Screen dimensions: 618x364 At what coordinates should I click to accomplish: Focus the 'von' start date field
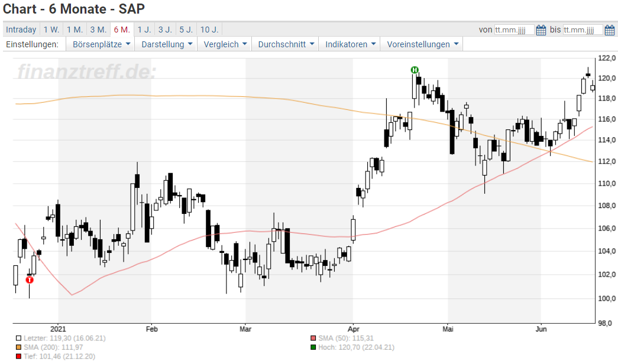515,30
